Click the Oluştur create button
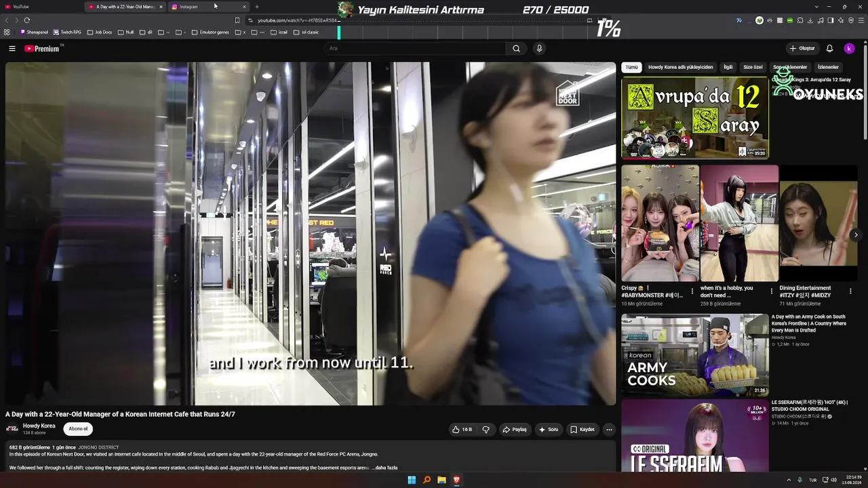Viewport: 868px width, 488px height. click(x=802, y=49)
